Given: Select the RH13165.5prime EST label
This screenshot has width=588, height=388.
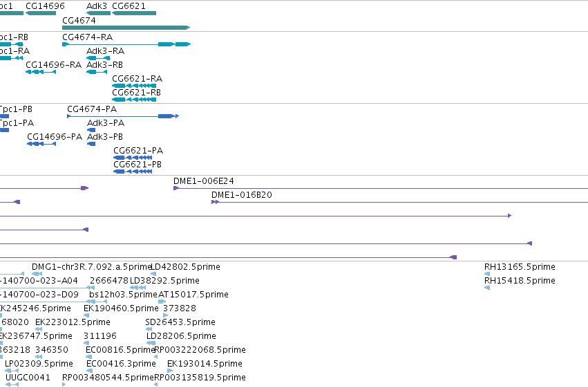Looking at the screenshot, I should coord(520,267).
